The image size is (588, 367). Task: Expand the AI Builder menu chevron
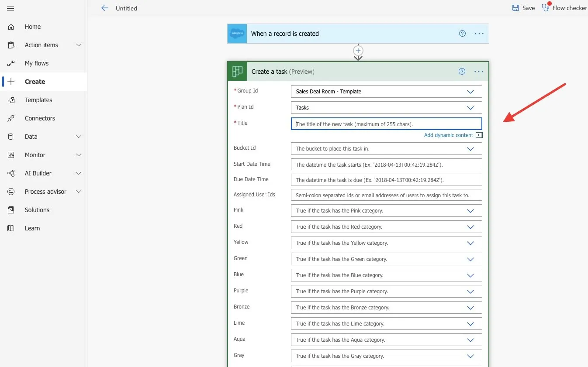(x=79, y=173)
